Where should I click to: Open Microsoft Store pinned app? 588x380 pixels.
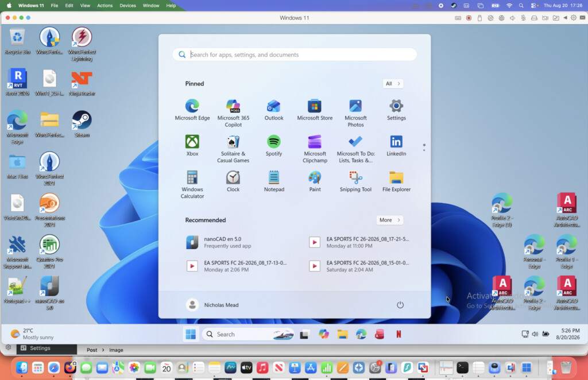tap(315, 110)
